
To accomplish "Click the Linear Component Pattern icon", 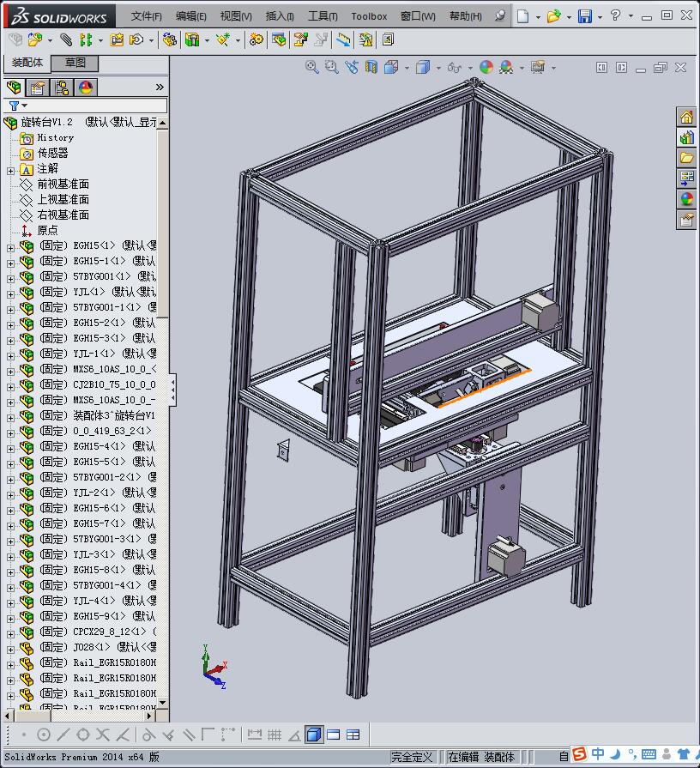I will click(86, 39).
